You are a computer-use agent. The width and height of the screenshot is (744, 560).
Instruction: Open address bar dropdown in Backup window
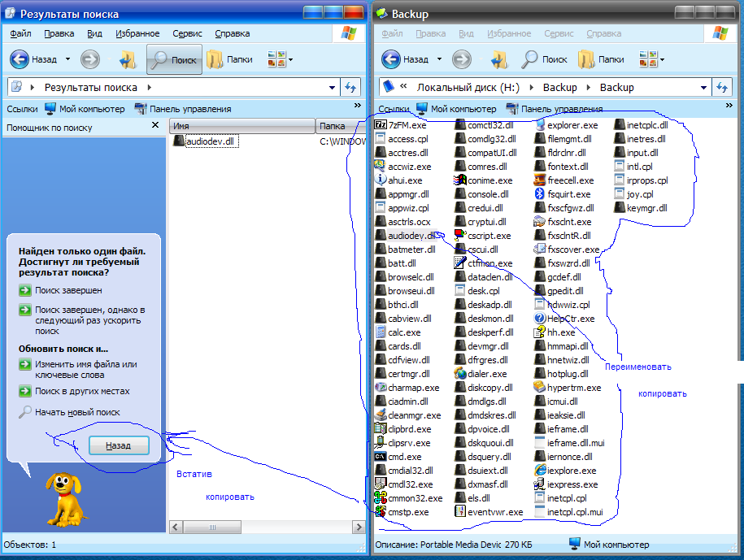click(x=703, y=87)
